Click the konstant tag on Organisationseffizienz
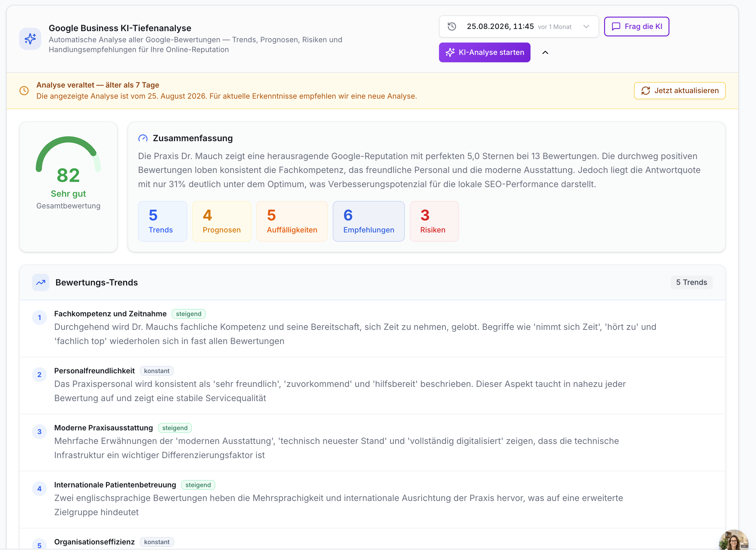Image resolution: width=756 pixels, height=550 pixels. pos(157,542)
